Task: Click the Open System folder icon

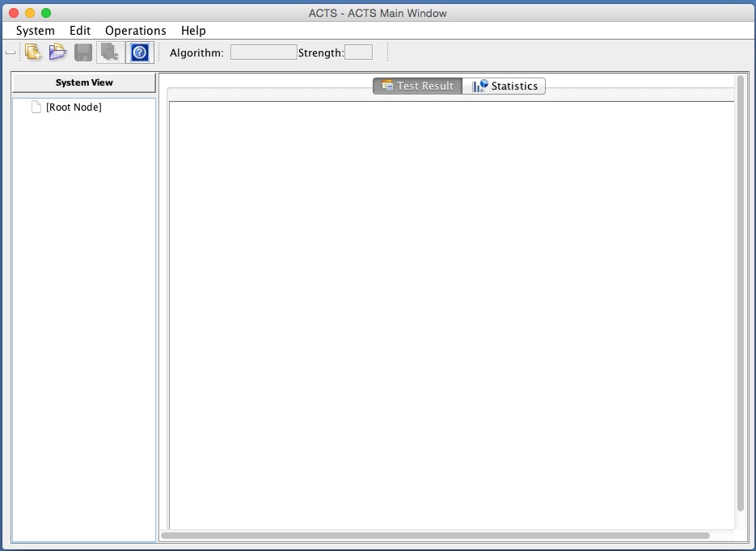Action: pos(58,52)
